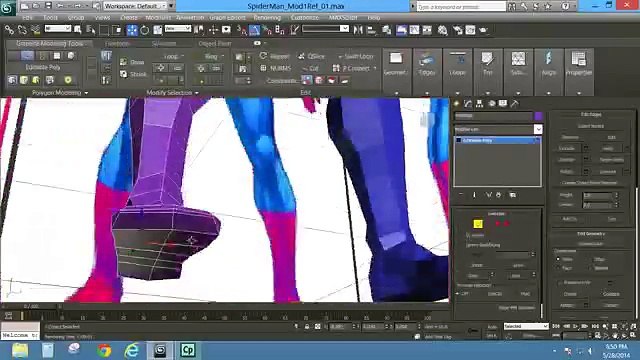
Task: Click the Save File quick-access icon
Action: pyautogui.click(x=48, y=6)
